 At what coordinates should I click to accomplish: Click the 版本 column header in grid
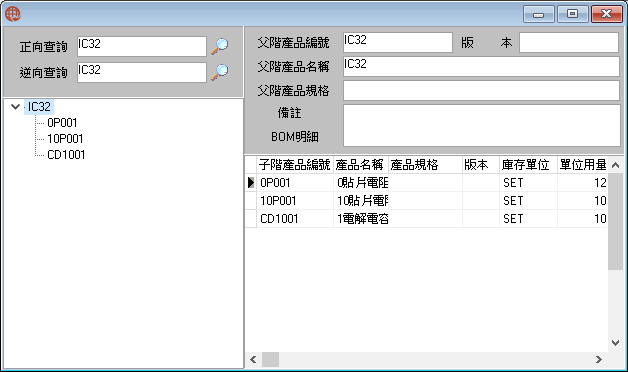[481, 165]
